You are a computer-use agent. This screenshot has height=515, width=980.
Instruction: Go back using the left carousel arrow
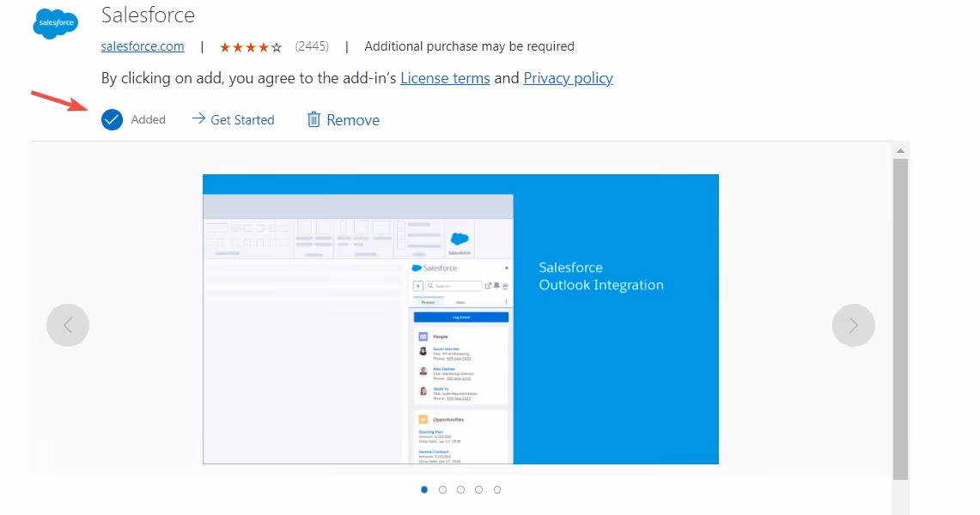(x=68, y=325)
